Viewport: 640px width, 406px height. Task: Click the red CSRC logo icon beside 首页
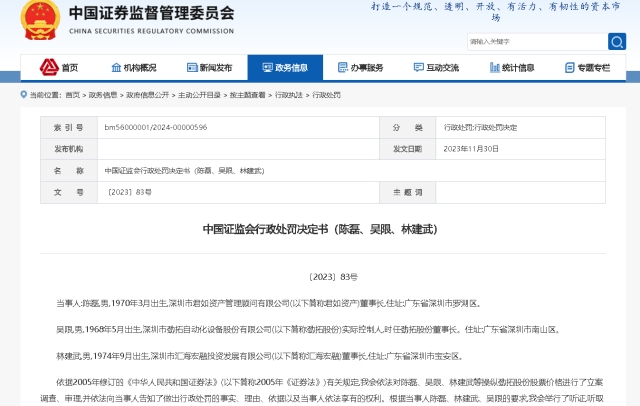coord(49,67)
